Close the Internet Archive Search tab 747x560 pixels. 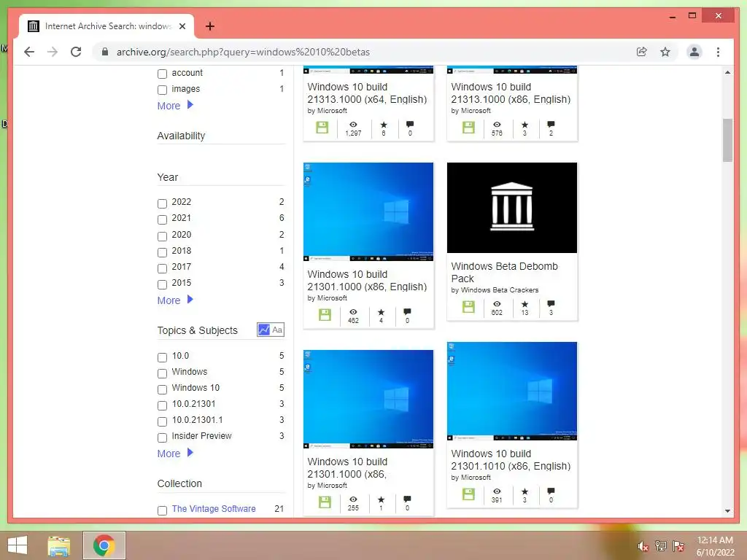pyautogui.click(x=182, y=26)
